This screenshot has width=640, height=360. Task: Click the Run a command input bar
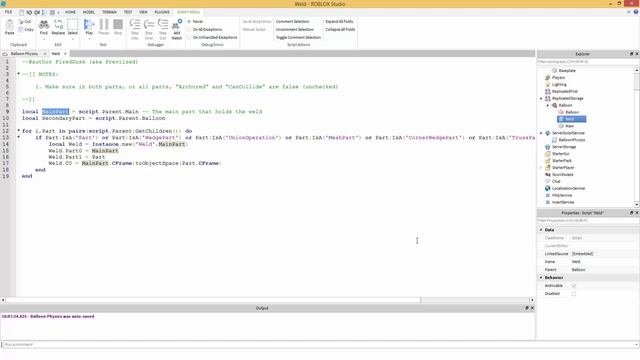(x=320, y=344)
